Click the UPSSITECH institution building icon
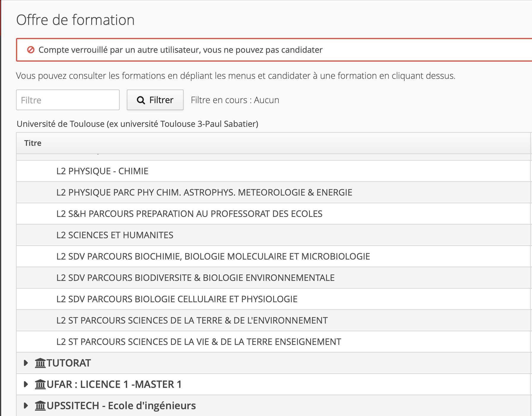Image resolution: width=532 pixels, height=416 pixels. coord(40,406)
